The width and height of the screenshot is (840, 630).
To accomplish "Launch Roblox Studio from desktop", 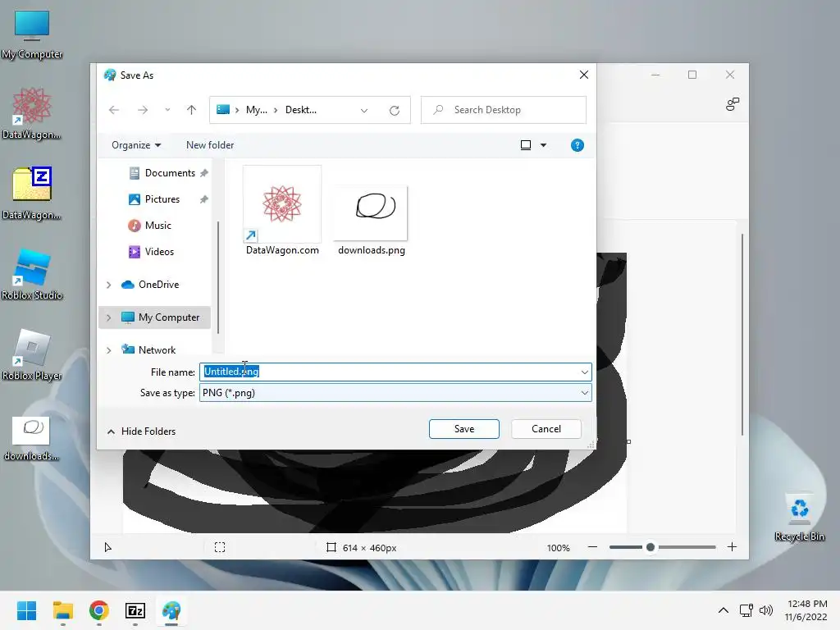I will click(x=32, y=274).
